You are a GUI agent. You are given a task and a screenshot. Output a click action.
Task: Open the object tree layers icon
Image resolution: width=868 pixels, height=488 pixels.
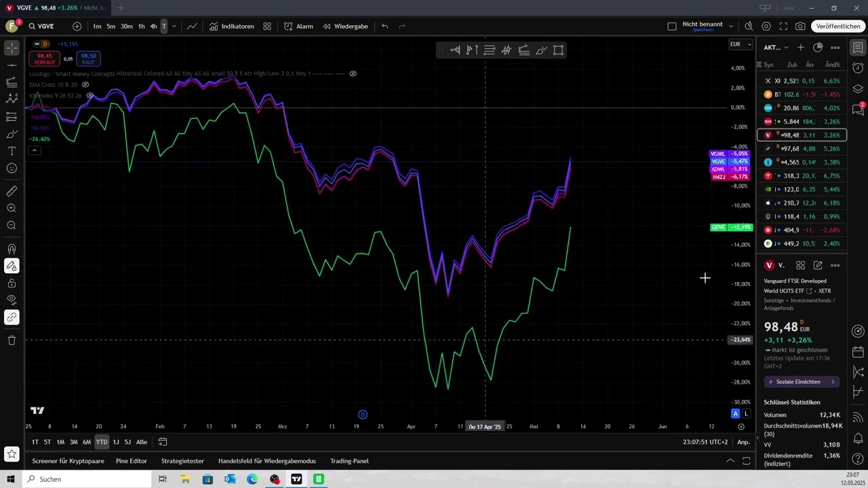click(858, 89)
